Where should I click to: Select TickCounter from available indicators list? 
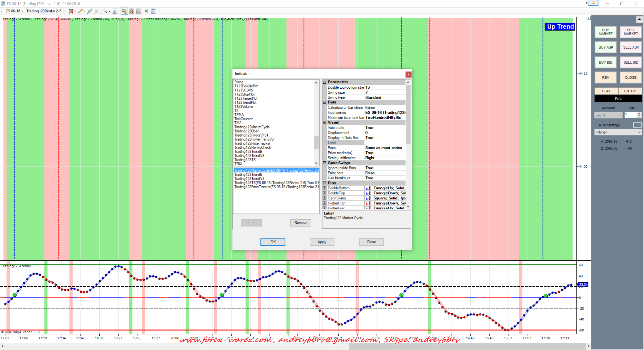click(x=243, y=119)
